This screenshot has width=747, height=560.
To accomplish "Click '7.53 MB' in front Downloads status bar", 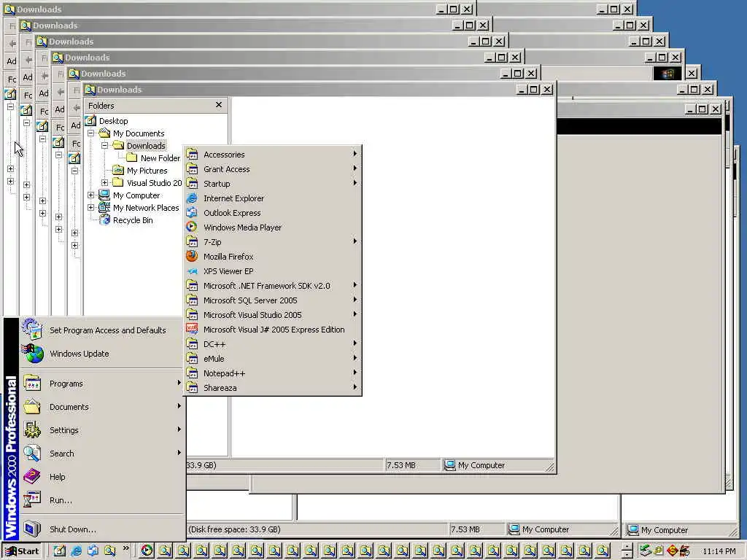I will [x=400, y=465].
